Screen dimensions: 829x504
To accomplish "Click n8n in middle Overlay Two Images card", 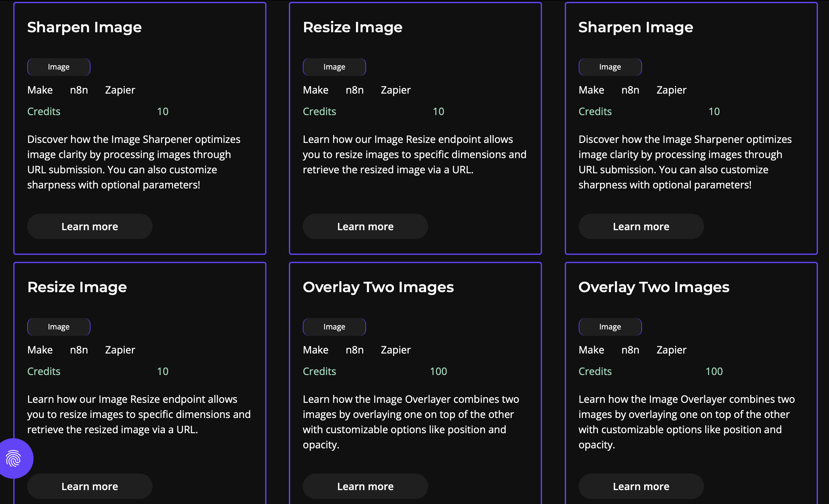I will (354, 350).
